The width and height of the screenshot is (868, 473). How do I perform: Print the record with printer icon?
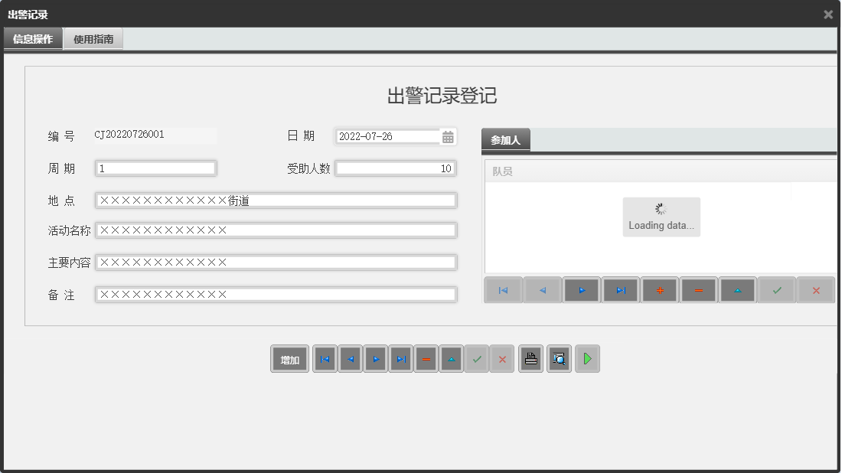click(x=531, y=360)
